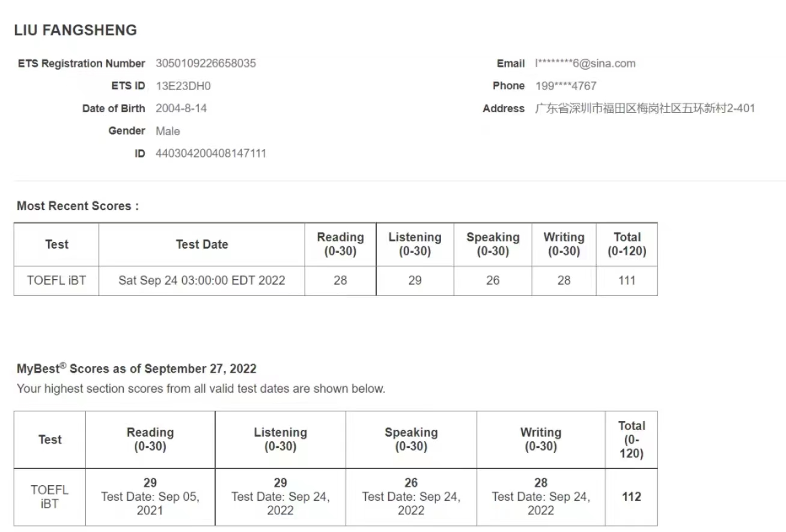Select the ETS ID value 13E23DH0

point(183,86)
